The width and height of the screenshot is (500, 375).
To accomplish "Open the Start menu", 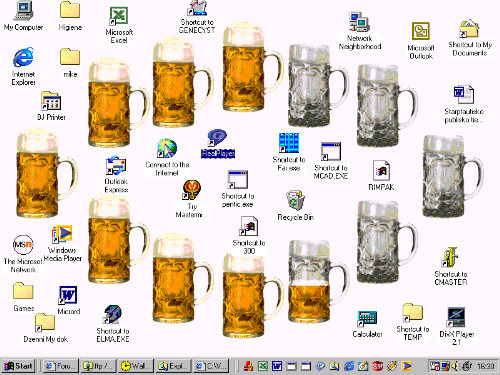I will click(19, 366).
